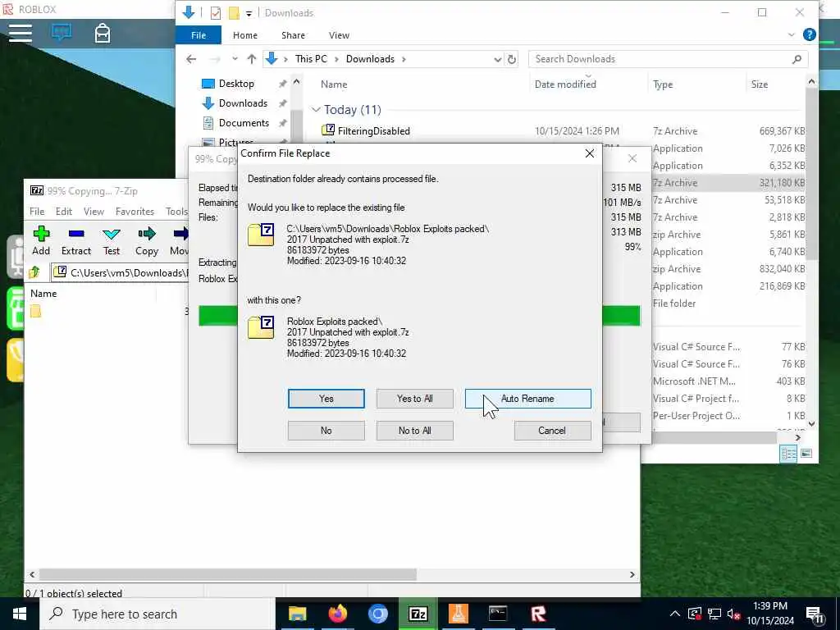Open Roblox from the taskbar
This screenshot has width=840, height=630.
pos(538,614)
